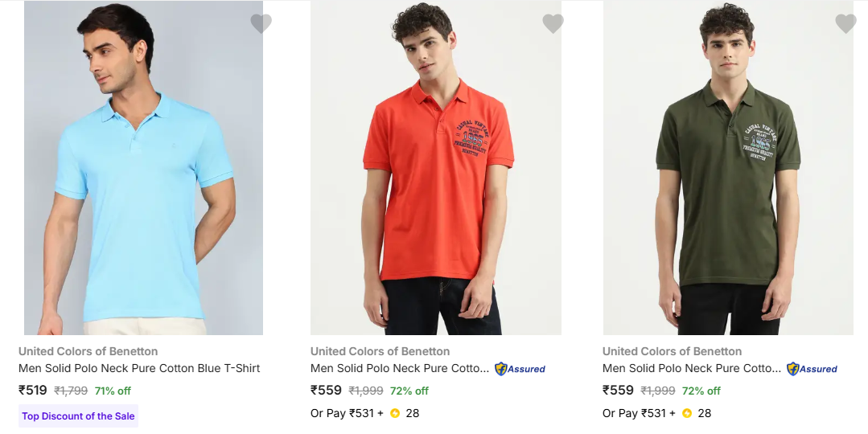Click the orange polo product title
This screenshot has height=434, width=868.
[399, 368]
